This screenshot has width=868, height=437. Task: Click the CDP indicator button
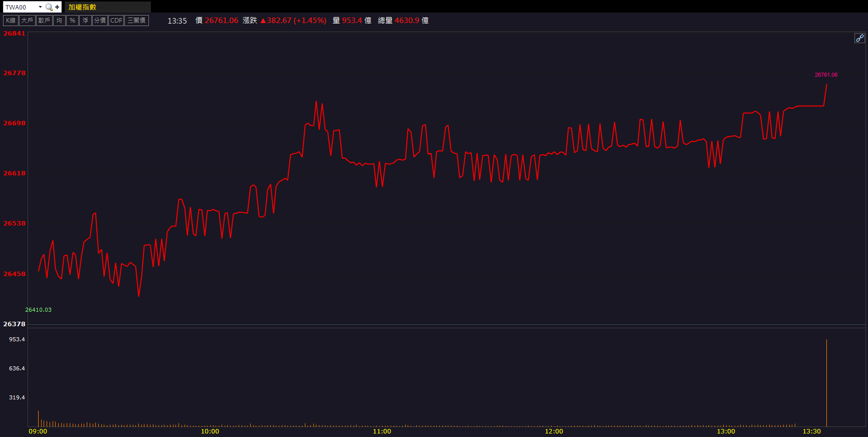coord(116,21)
